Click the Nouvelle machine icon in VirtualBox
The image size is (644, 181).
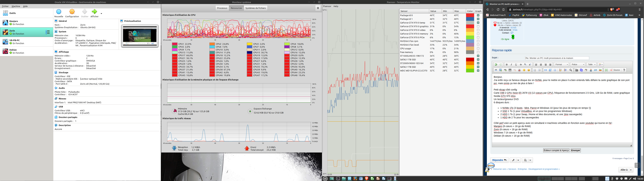pyautogui.click(x=59, y=12)
